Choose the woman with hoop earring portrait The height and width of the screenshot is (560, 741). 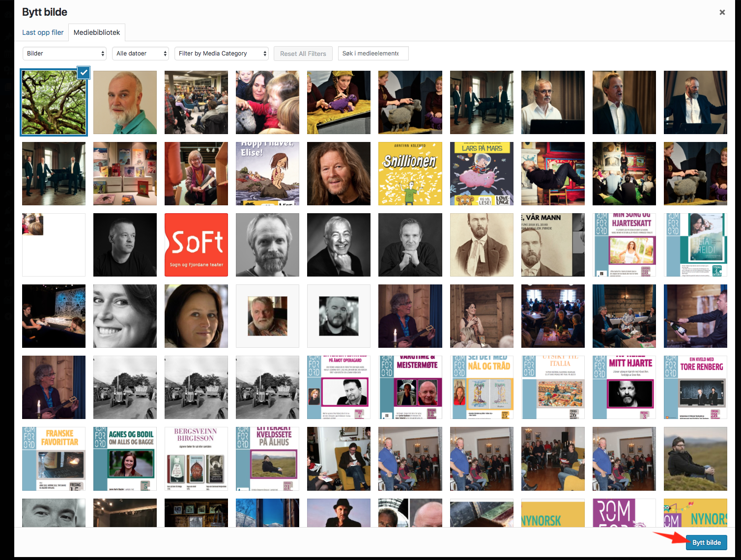(196, 316)
